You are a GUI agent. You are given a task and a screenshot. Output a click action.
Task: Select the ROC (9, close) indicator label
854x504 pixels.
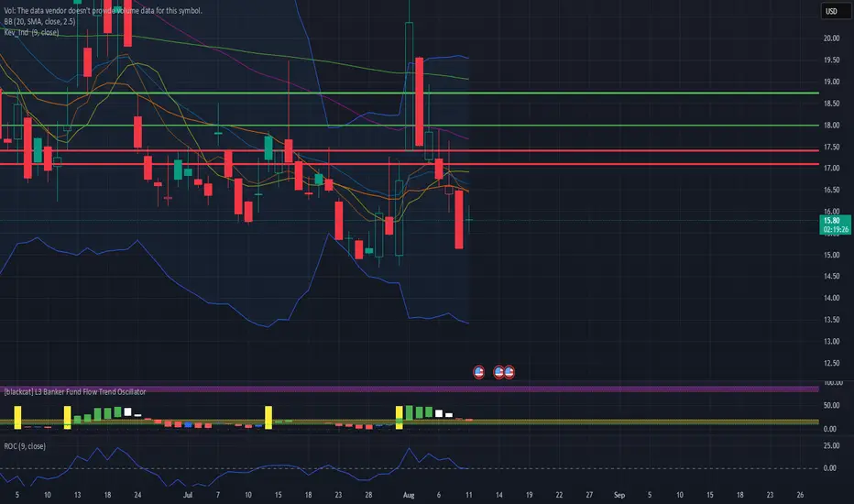(25, 446)
